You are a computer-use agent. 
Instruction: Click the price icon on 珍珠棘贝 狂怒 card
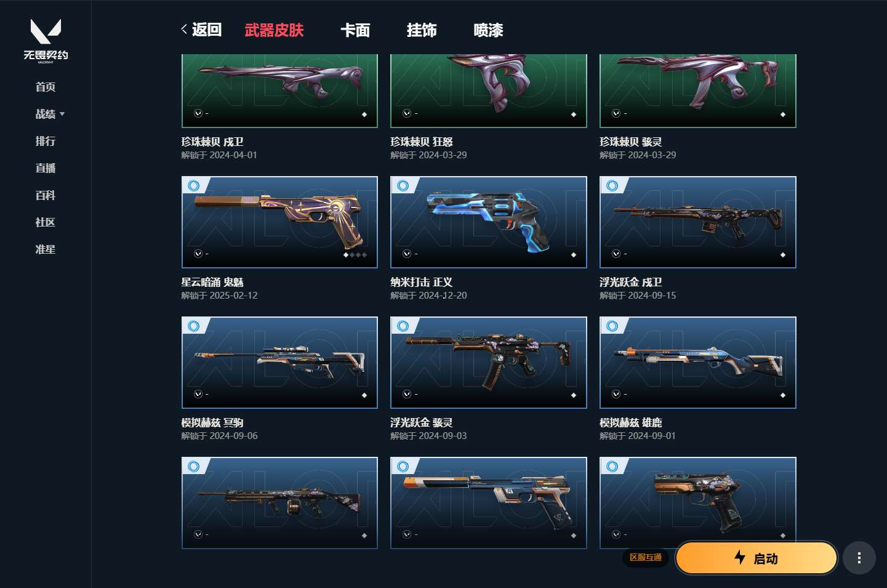point(407,113)
